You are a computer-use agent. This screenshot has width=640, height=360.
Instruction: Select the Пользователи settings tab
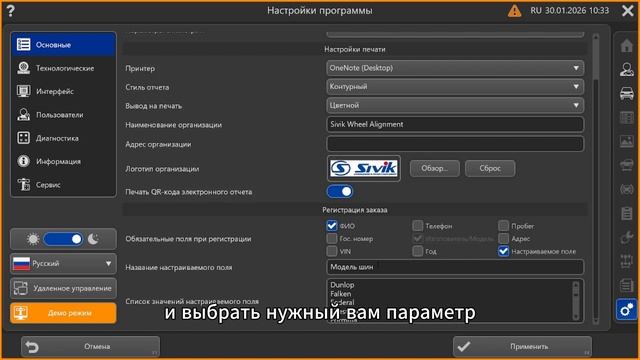64,115
